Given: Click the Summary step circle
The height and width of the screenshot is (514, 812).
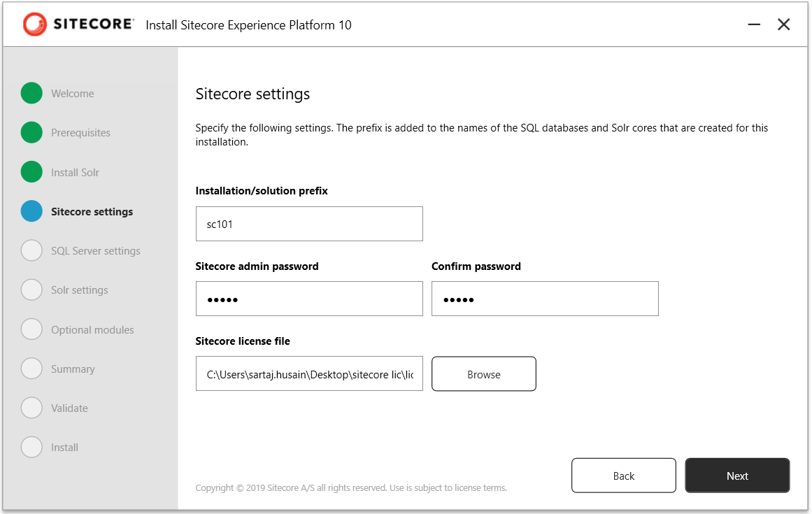Looking at the screenshot, I should [31, 369].
